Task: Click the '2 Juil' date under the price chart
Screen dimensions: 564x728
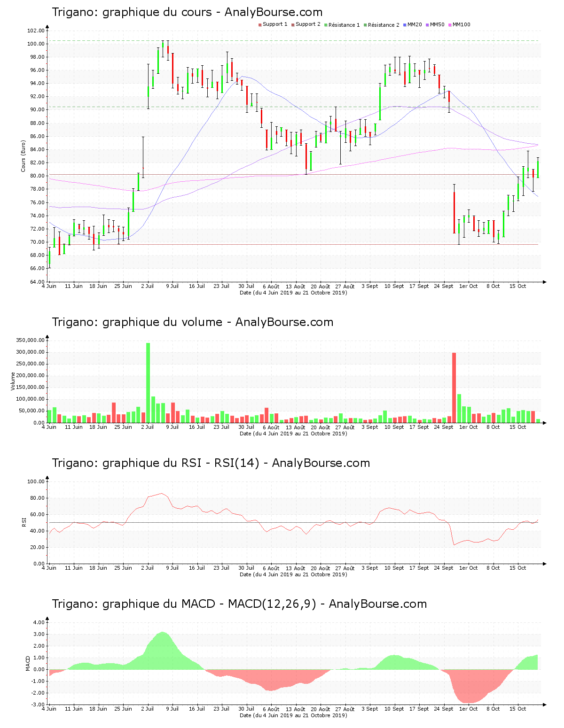Action: [148, 286]
